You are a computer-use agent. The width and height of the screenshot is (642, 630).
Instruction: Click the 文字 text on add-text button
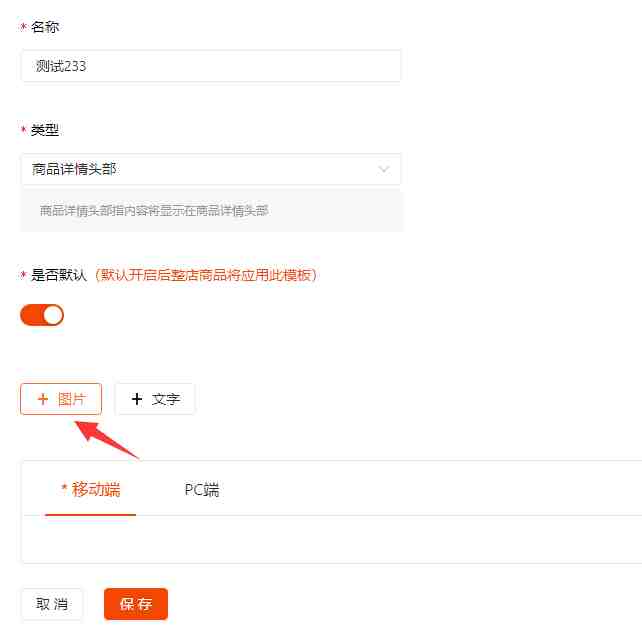pyautogui.click(x=166, y=399)
